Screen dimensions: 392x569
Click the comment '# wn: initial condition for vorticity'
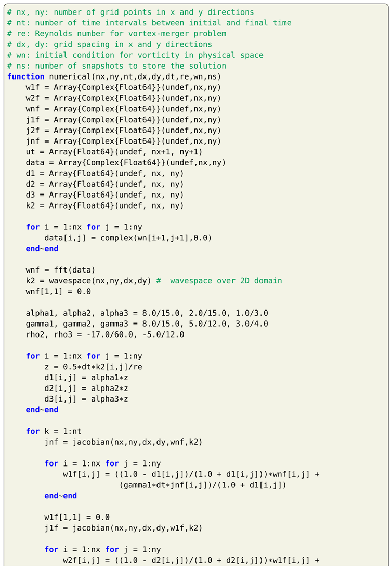(135, 55)
